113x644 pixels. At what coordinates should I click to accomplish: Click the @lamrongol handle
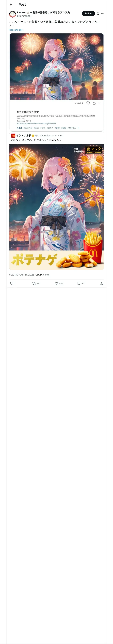pyautogui.click(x=24, y=16)
